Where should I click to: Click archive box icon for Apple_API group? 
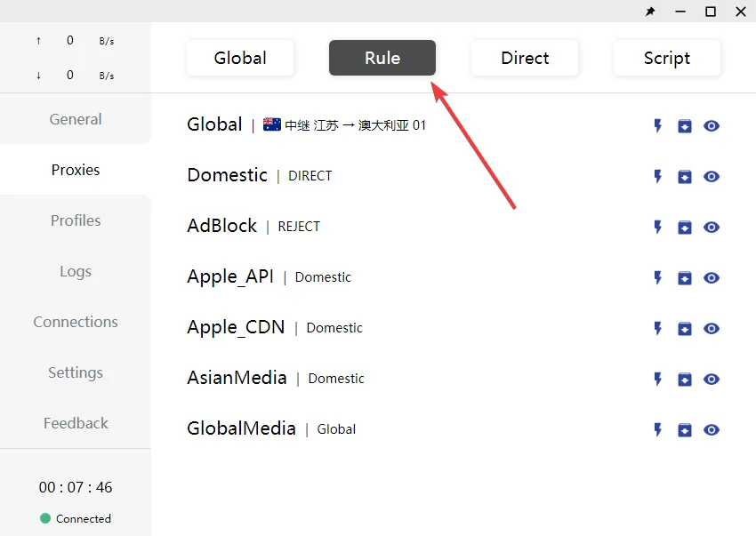click(685, 278)
